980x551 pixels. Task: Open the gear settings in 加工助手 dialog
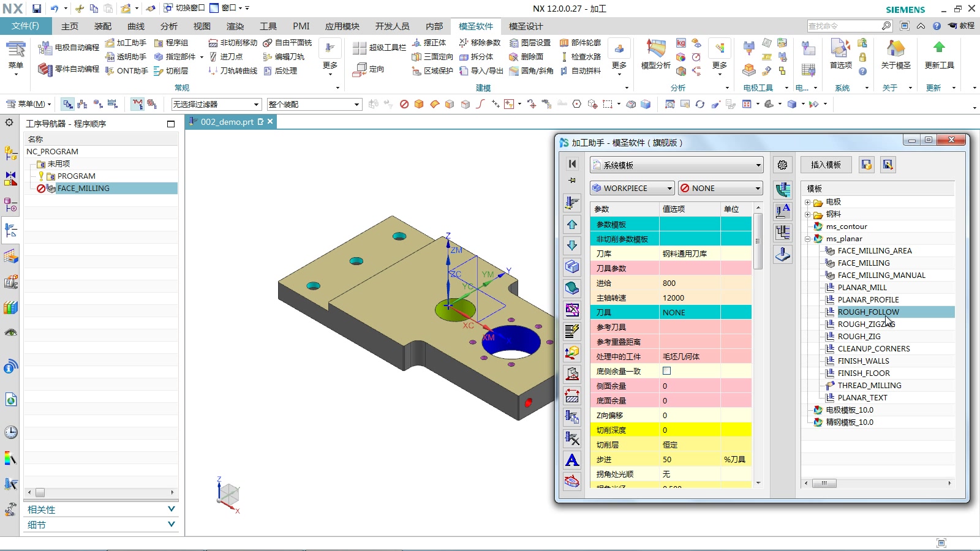pyautogui.click(x=782, y=165)
